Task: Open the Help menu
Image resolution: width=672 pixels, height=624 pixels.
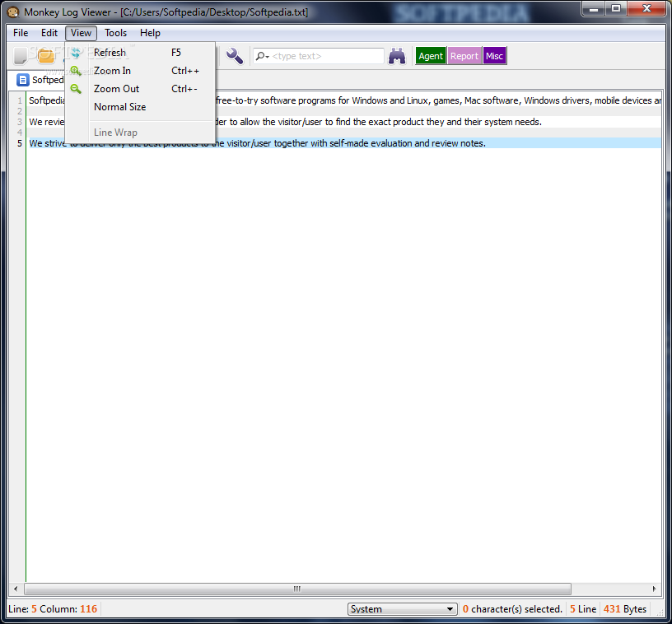Action: [x=150, y=33]
